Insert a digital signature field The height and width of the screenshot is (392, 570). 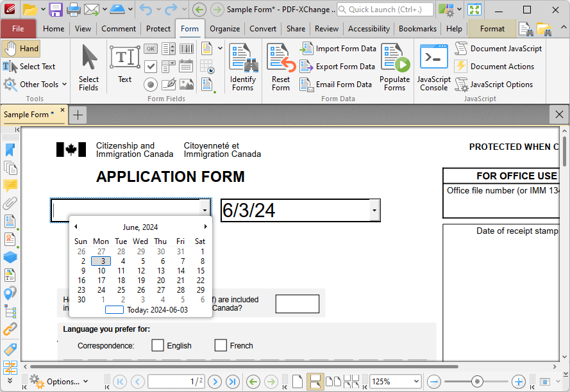(169, 85)
